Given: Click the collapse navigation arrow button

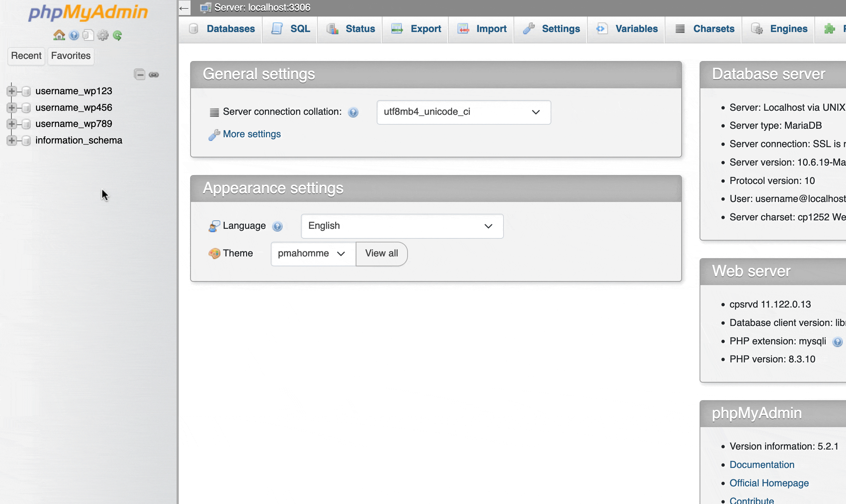Looking at the screenshot, I should tap(184, 8).
